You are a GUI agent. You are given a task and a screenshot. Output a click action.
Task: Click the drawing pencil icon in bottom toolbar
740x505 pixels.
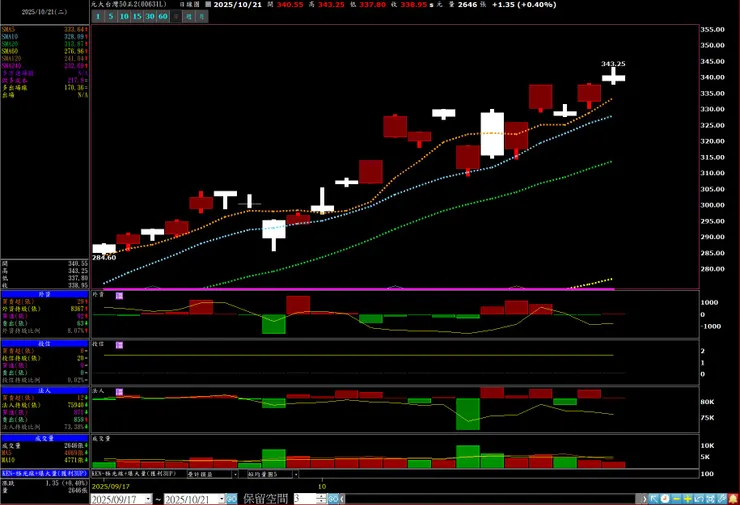coord(722,499)
